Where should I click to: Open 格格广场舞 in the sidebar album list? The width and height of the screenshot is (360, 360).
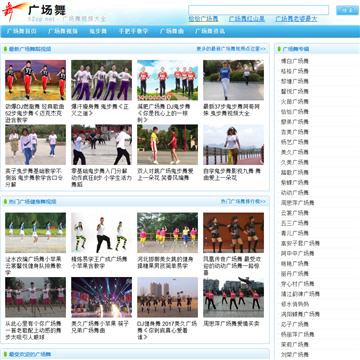tap(295, 71)
